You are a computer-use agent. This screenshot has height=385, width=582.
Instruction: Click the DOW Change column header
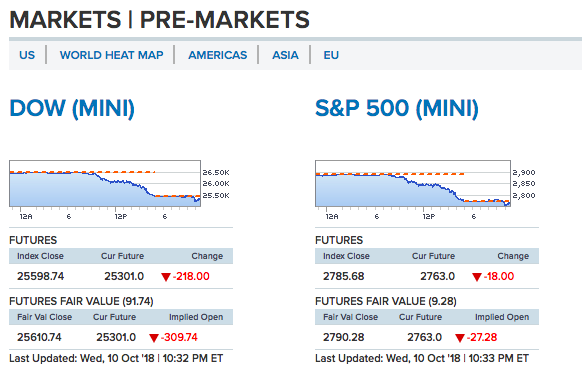coord(207,256)
